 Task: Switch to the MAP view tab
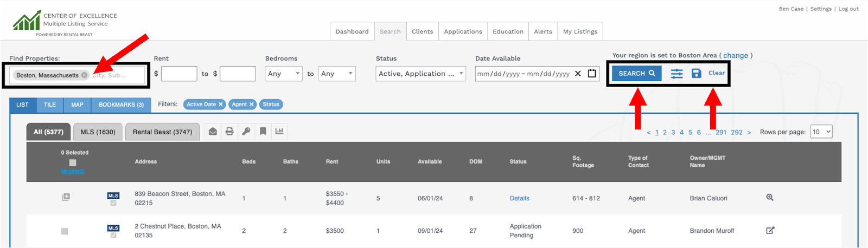[x=77, y=105]
